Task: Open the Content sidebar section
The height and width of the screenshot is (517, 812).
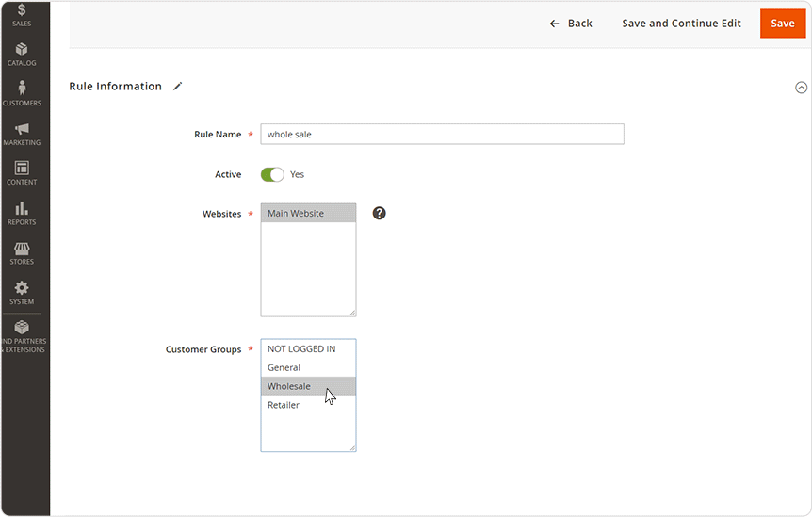Action: click(22, 173)
